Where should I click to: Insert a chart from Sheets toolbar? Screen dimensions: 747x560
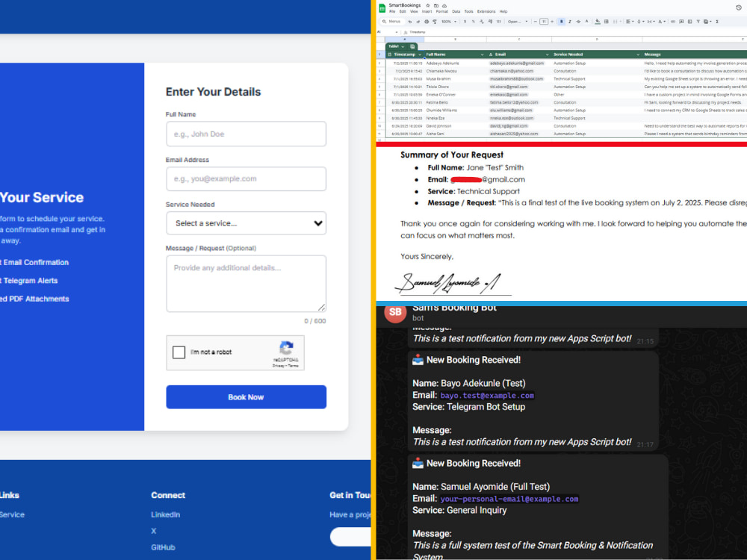tap(689, 22)
